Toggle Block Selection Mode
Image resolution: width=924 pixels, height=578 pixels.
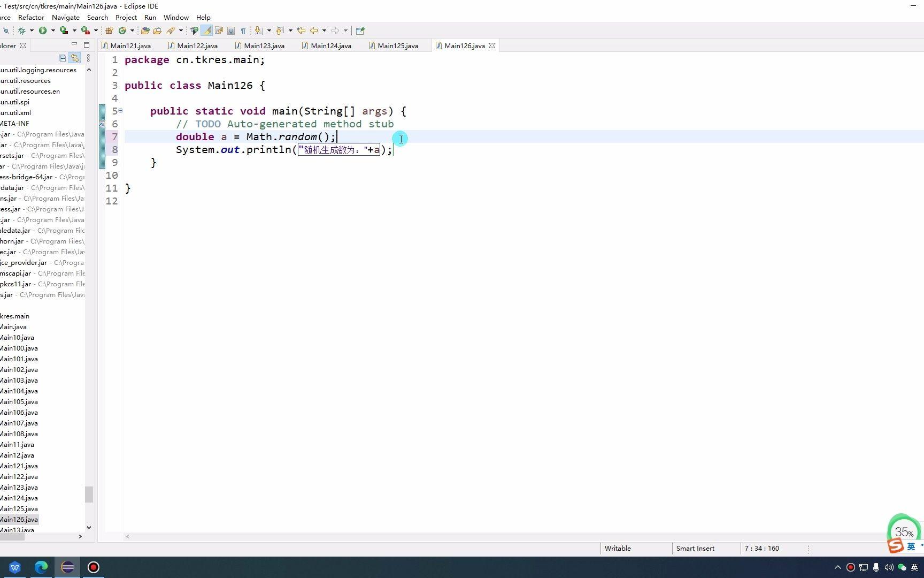click(231, 31)
